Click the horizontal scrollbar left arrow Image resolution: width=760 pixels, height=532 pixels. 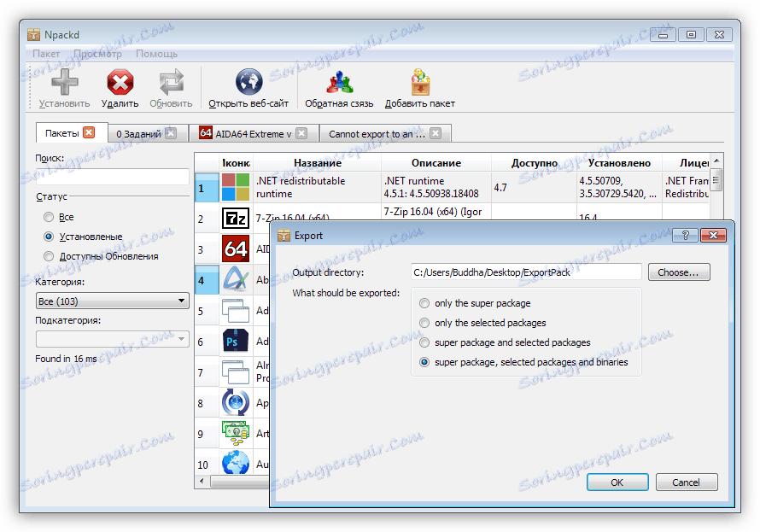[202, 481]
